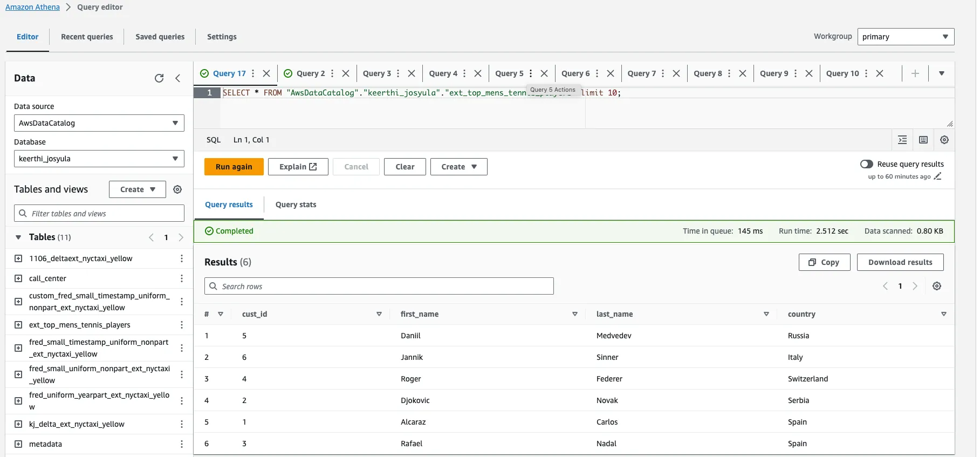Expand the metadata table entry
The image size is (980, 457).
18,444
